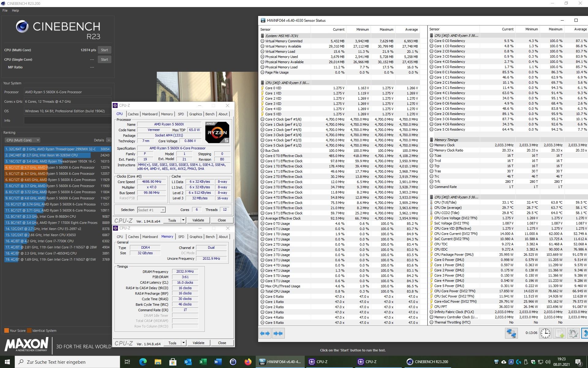Open the padlock app on taskbar
Viewport: 588px width, 368px height.
pyautogui.click(x=233, y=362)
